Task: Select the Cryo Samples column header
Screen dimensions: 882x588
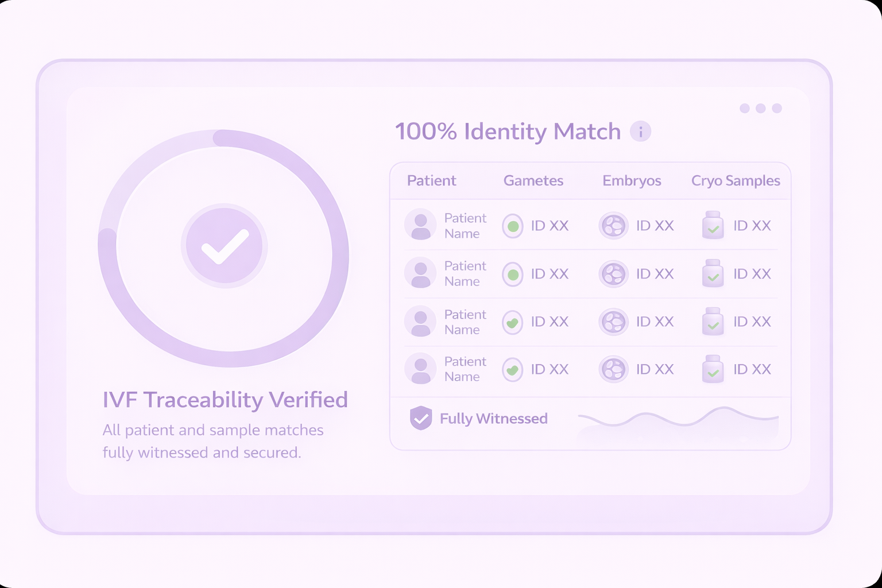Action: click(735, 181)
